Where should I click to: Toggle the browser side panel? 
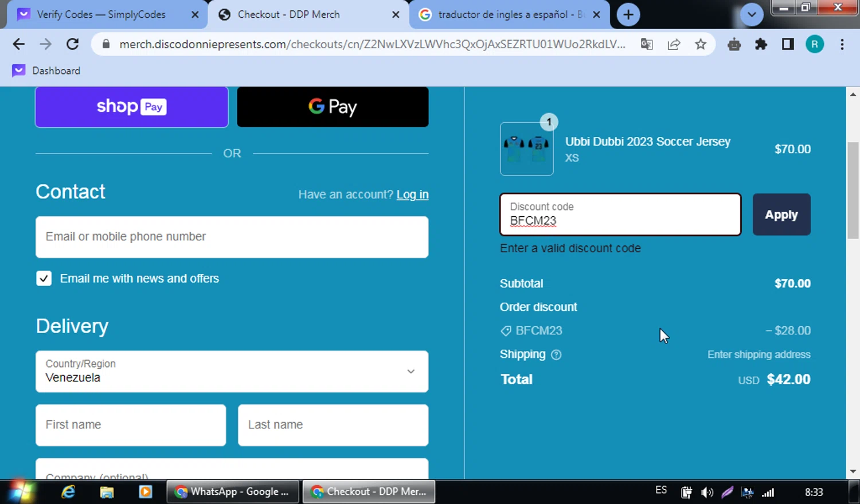coord(788,44)
